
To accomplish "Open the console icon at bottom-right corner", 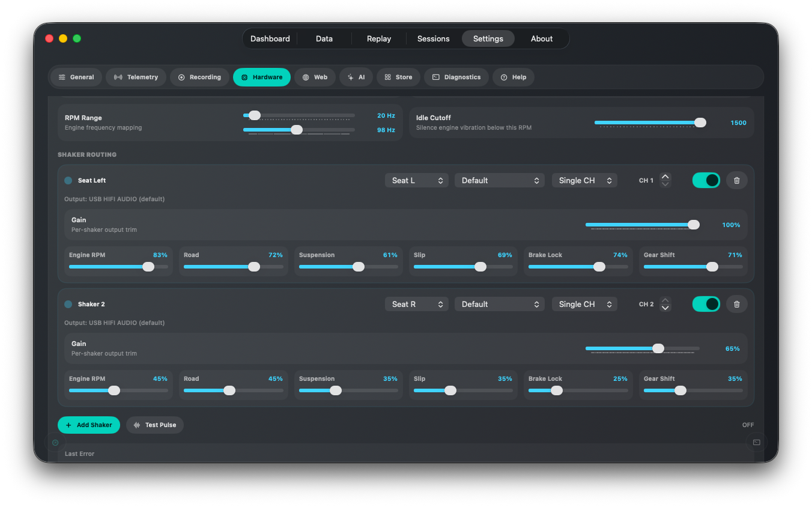I will tap(757, 443).
